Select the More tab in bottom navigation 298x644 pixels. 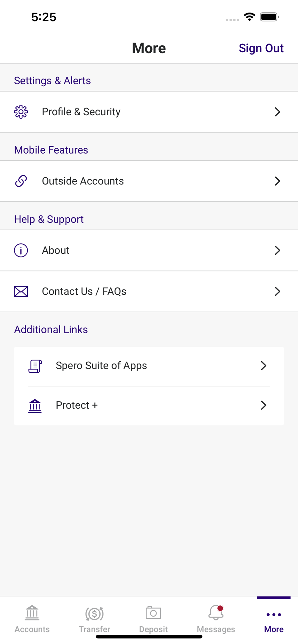point(273,620)
